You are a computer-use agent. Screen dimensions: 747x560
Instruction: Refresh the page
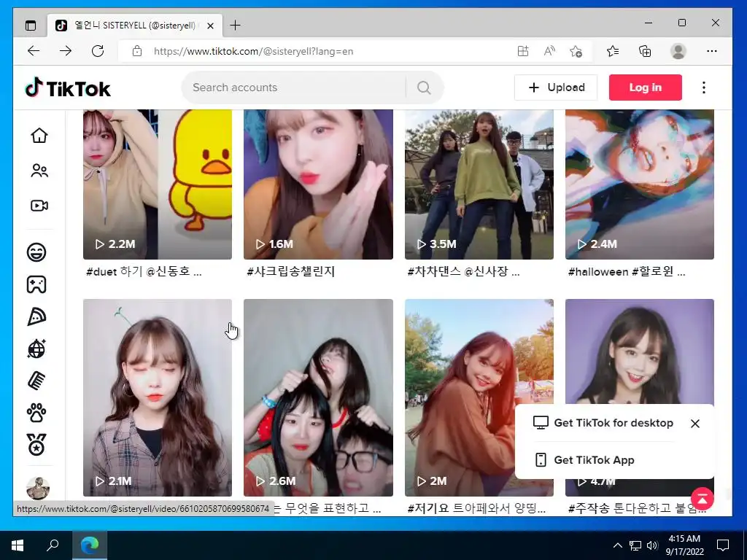pos(98,51)
